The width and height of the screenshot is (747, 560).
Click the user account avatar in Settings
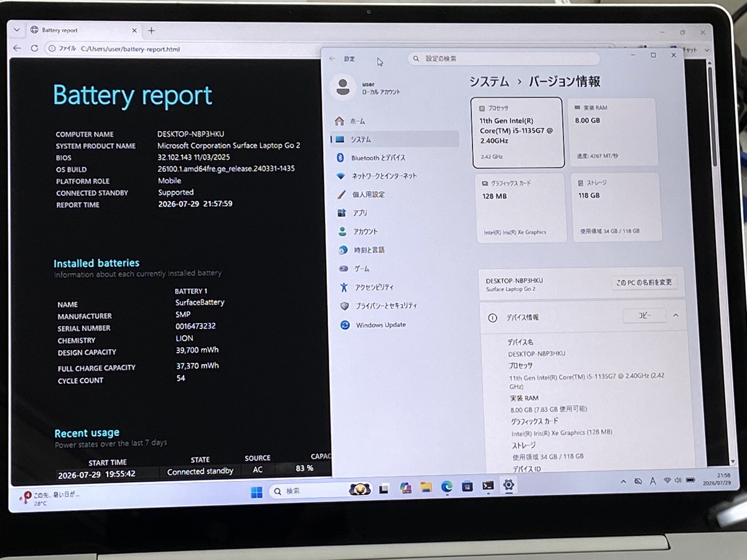pyautogui.click(x=342, y=87)
